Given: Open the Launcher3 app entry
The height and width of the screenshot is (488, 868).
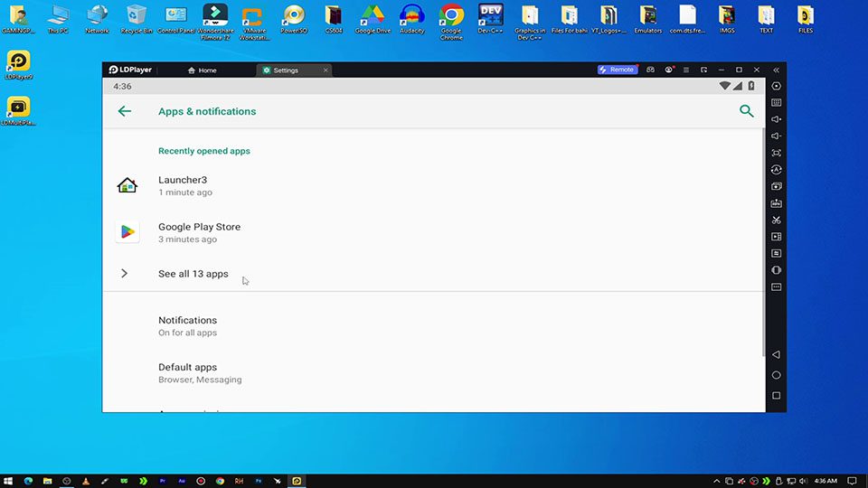Looking at the screenshot, I should point(433,185).
